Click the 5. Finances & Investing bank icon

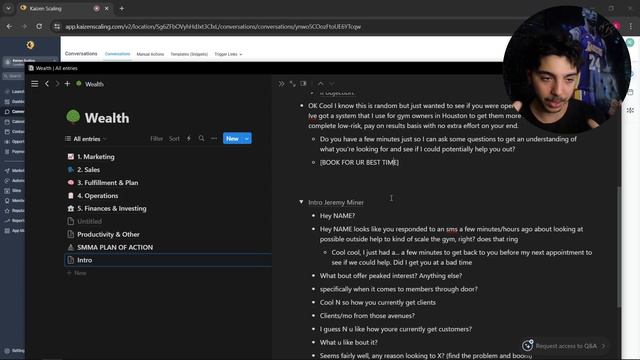pos(71,208)
